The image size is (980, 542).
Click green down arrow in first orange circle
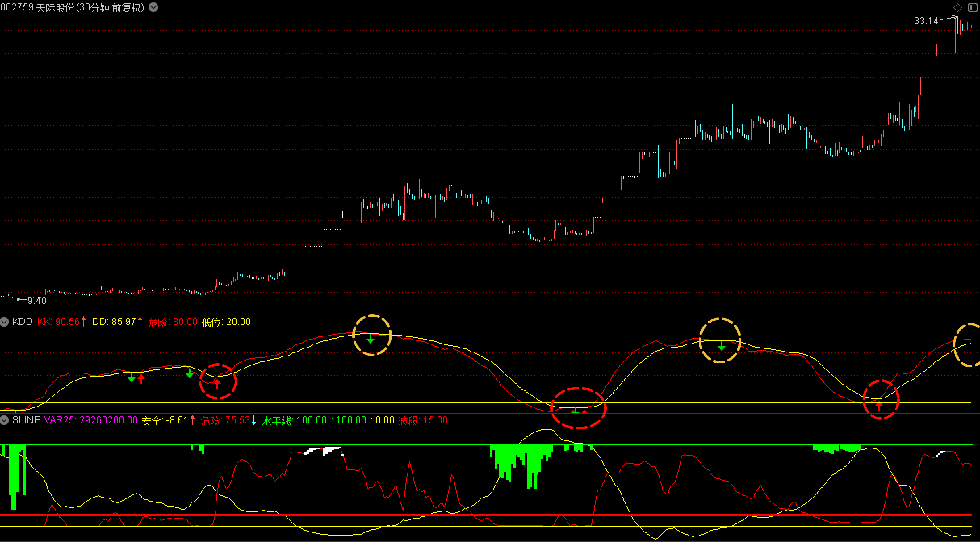pyautogui.click(x=371, y=339)
